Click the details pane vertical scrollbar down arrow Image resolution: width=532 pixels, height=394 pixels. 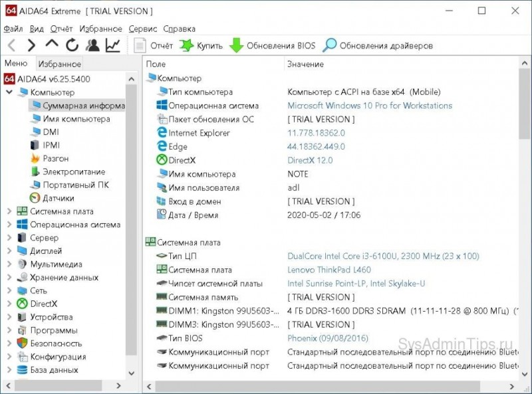525,374
